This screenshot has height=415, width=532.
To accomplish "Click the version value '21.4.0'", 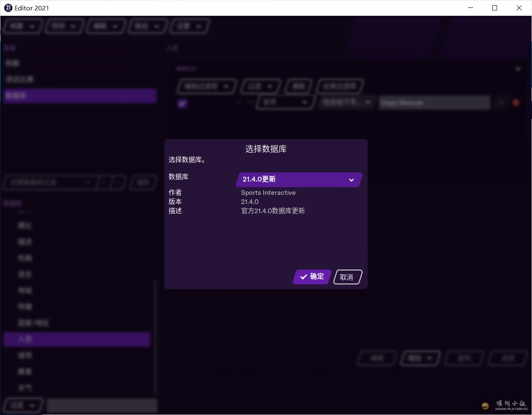I will click(x=250, y=202).
